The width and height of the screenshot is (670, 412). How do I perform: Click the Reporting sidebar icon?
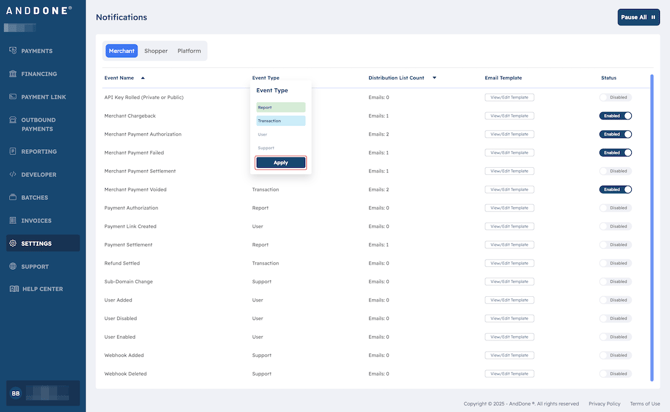[13, 152]
